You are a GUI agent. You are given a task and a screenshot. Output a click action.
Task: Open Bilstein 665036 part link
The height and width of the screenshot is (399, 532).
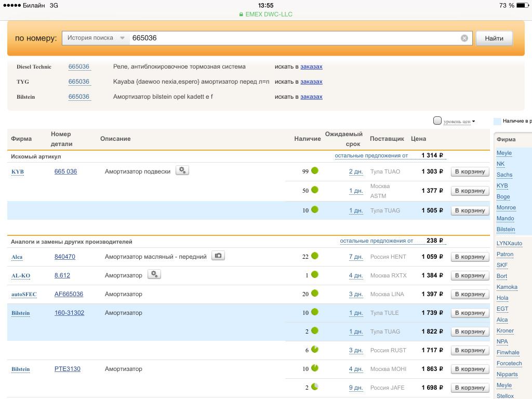point(79,96)
